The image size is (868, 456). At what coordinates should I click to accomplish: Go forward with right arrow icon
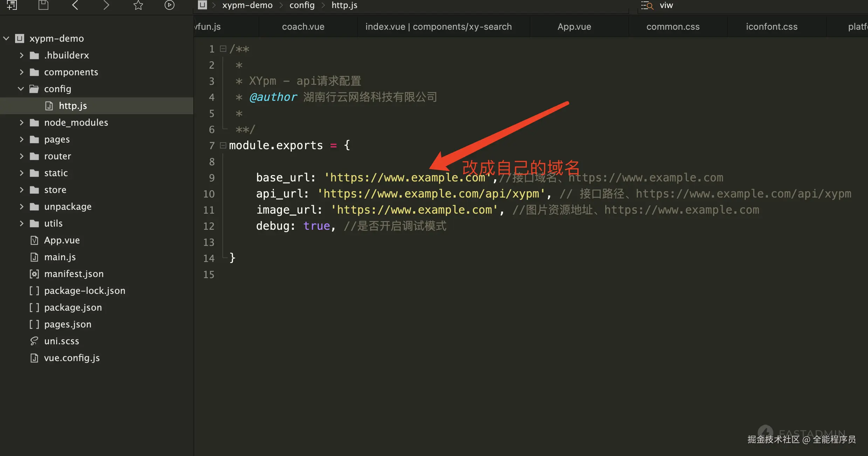coord(106,5)
